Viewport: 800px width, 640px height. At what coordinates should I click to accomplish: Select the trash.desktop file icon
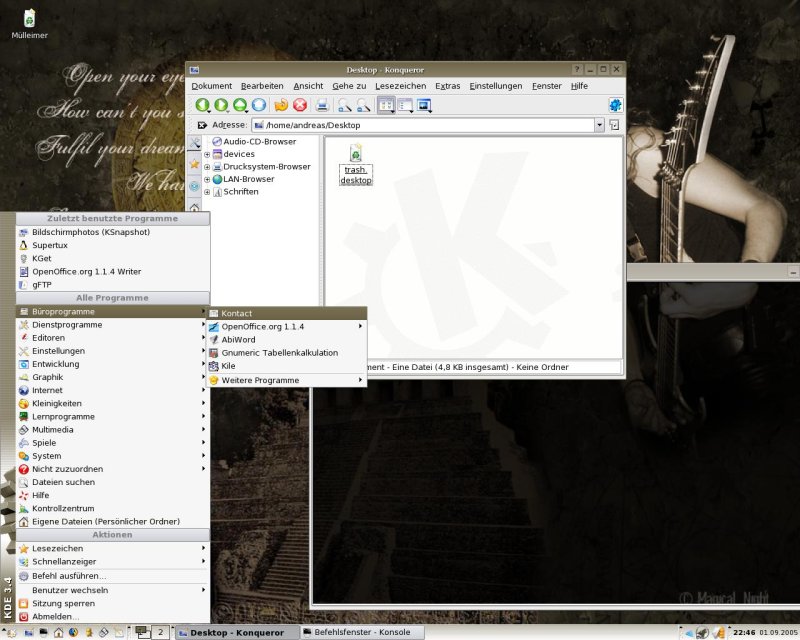(356, 164)
